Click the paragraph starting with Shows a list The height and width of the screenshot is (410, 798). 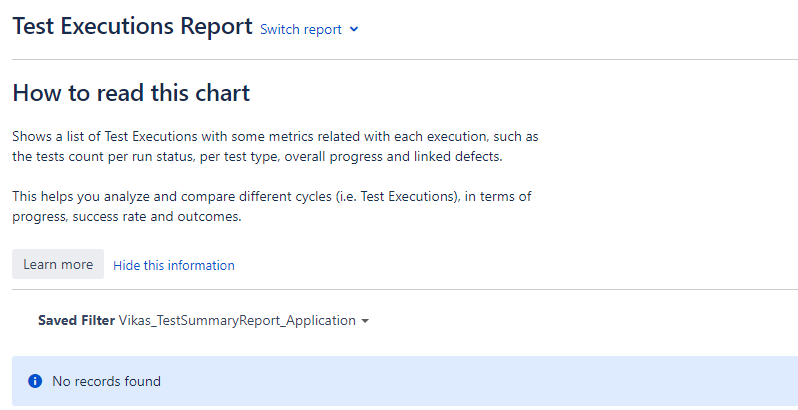pos(275,147)
